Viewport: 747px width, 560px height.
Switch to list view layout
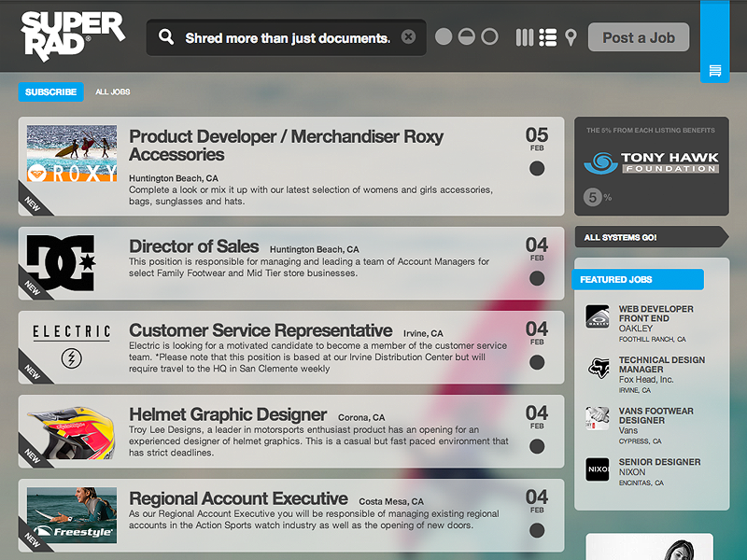tap(548, 37)
